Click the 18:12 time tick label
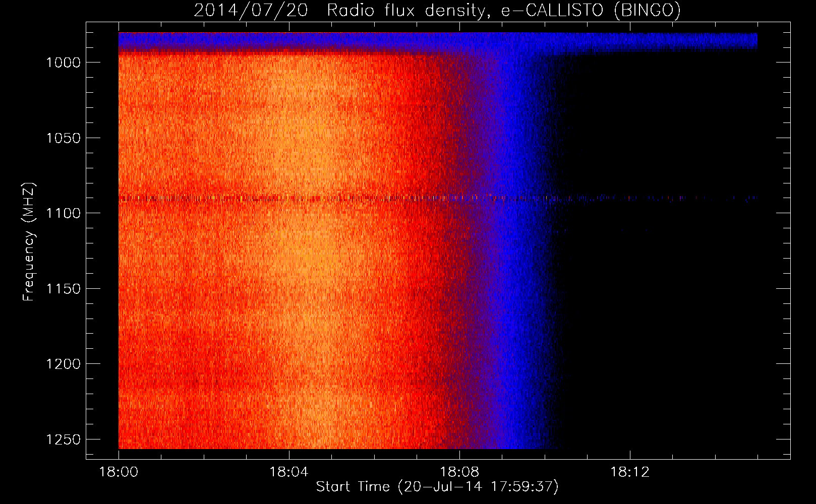This screenshot has width=816, height=504. 630,472
